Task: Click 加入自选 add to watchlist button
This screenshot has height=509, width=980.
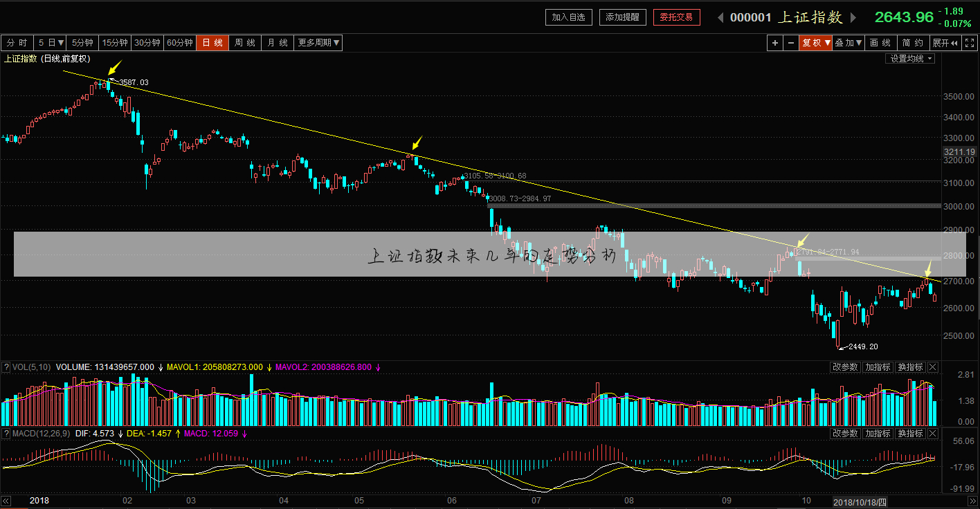Action: (569, 17)
